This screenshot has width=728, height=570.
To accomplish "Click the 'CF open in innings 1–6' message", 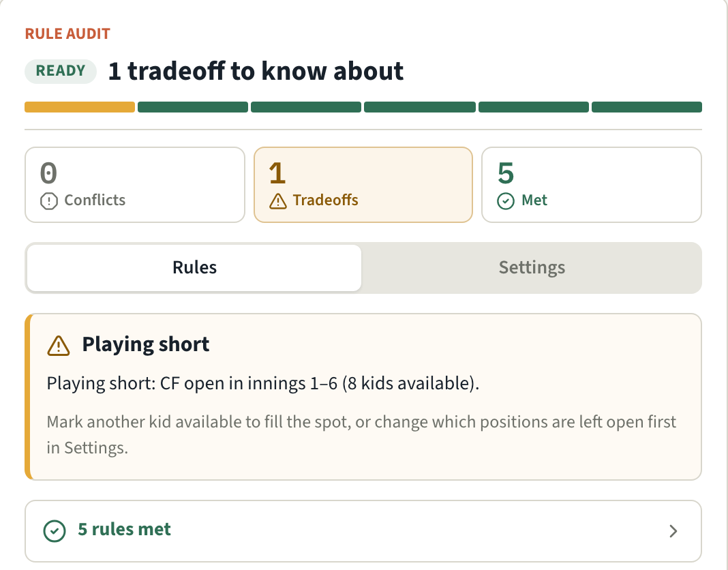I will tap(263, 384).
